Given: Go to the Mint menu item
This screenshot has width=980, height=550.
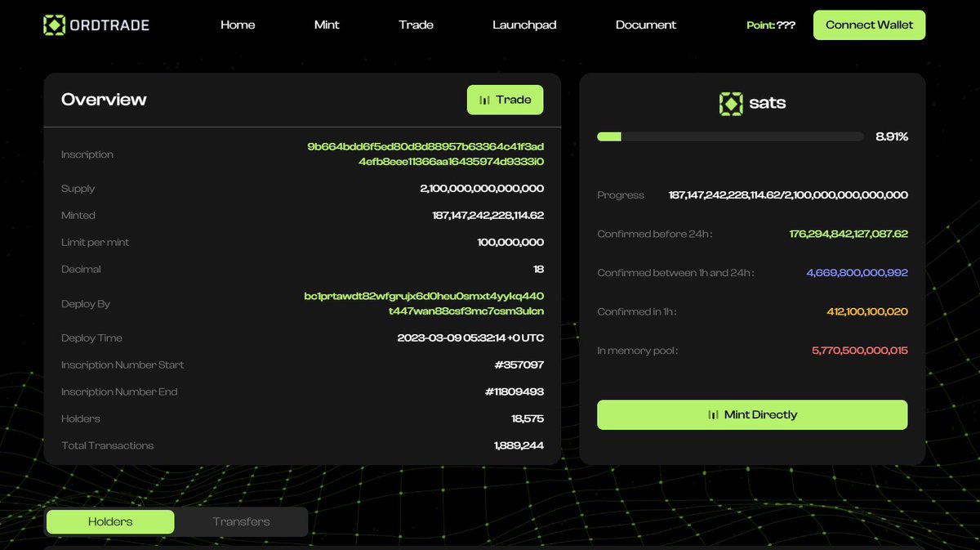Looking at the screenshot, I should pos(327,25).
